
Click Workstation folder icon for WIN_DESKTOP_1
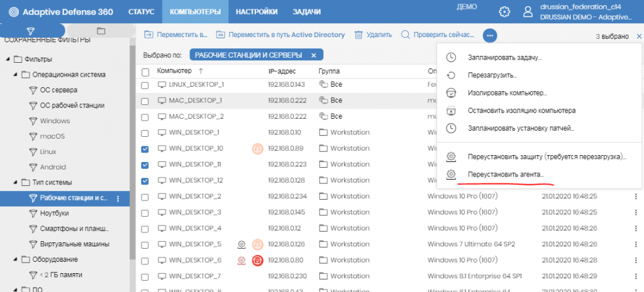pyautogui.click(x=323, y=132)
